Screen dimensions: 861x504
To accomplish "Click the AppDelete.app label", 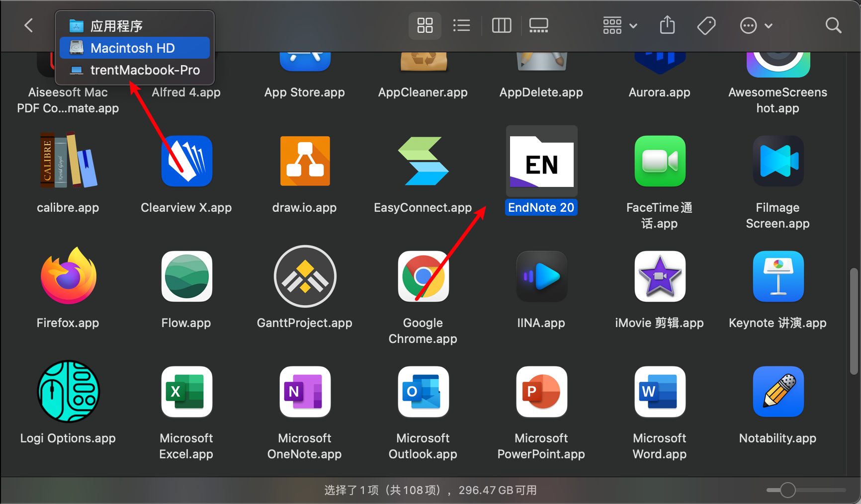I will (541, 92).
